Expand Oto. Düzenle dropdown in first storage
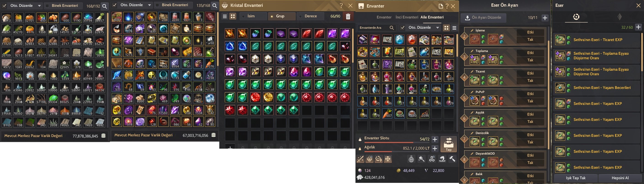The width and height of the screenshot is (644, 184). tap(39, 6)
